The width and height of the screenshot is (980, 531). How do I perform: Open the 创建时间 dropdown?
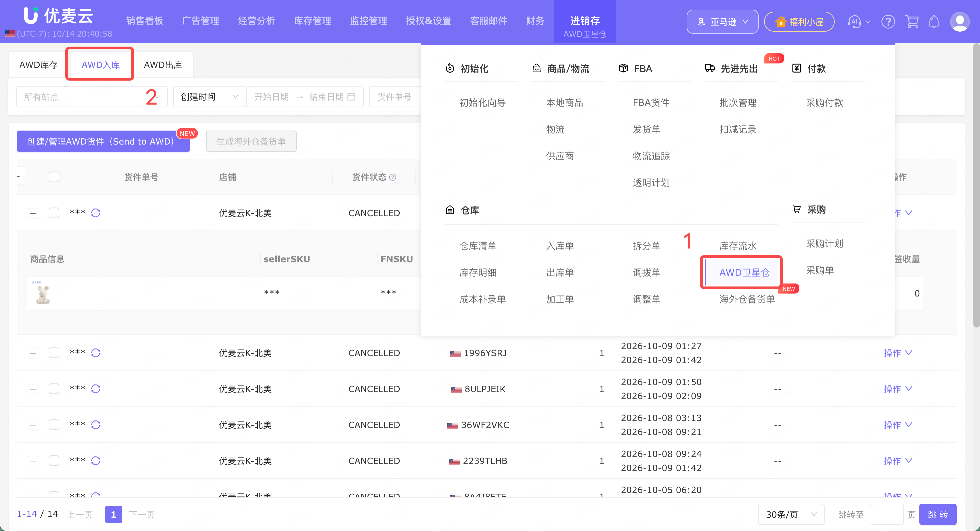[x=209, y=97]
